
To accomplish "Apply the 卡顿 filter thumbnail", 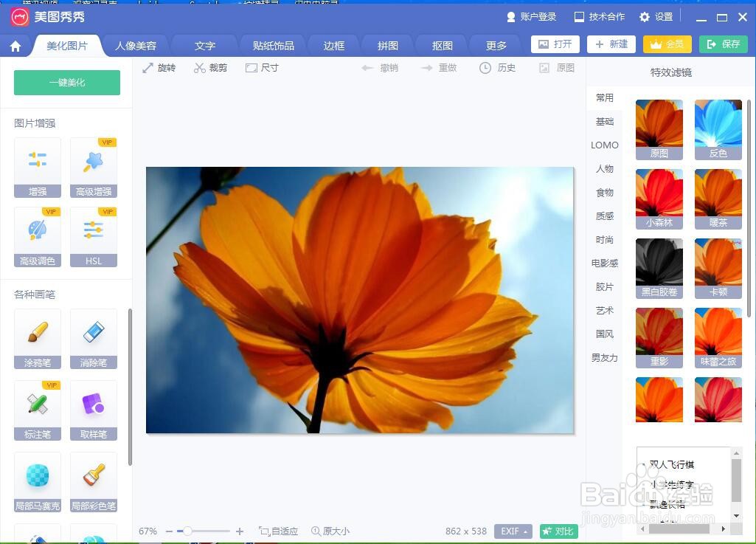I will 718,269.
